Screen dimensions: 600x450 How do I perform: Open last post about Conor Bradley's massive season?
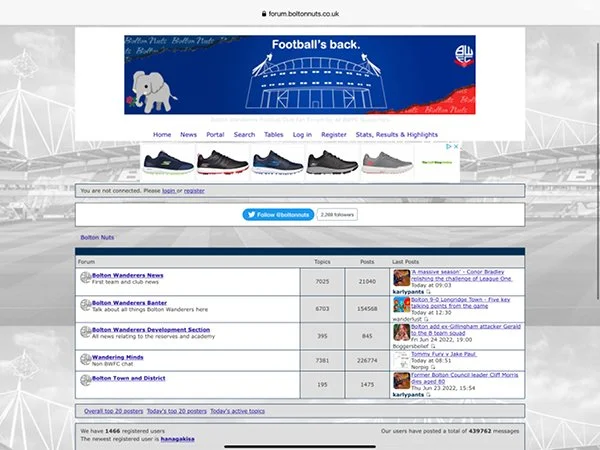(461, 275)
